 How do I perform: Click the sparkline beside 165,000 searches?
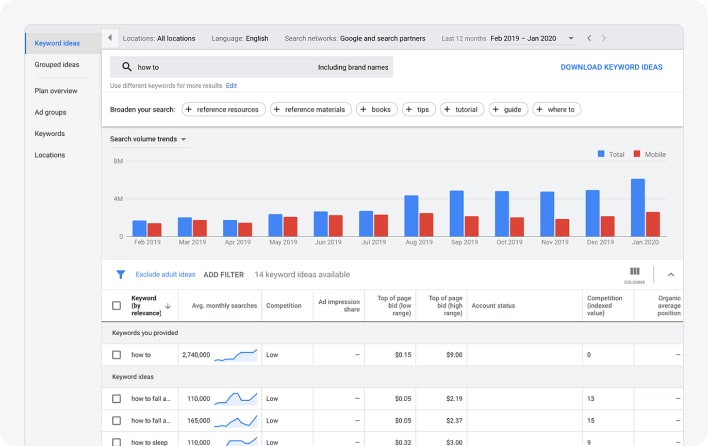(x=236, y=421)
